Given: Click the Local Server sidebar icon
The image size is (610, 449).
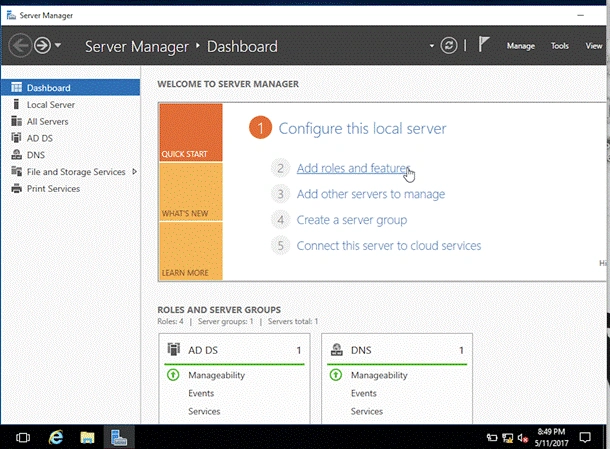Looking at the screenshot, I should pyautogui.click(x=16, y=104).
